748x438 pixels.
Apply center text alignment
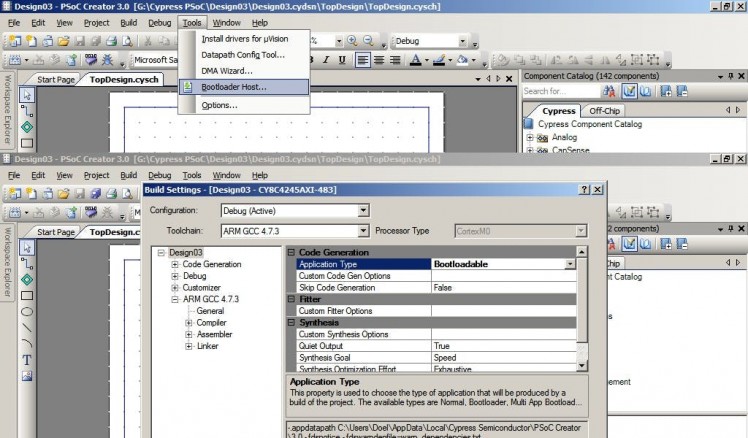(x=379, y=60)
